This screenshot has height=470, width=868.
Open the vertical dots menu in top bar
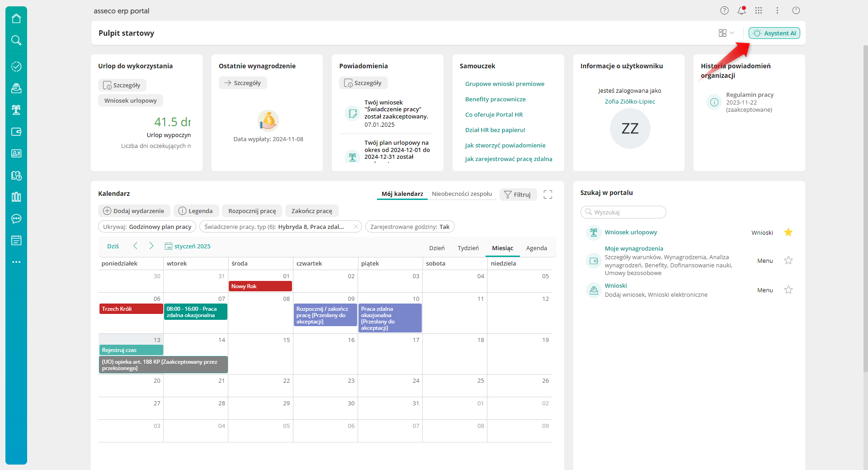coord(778,10)
